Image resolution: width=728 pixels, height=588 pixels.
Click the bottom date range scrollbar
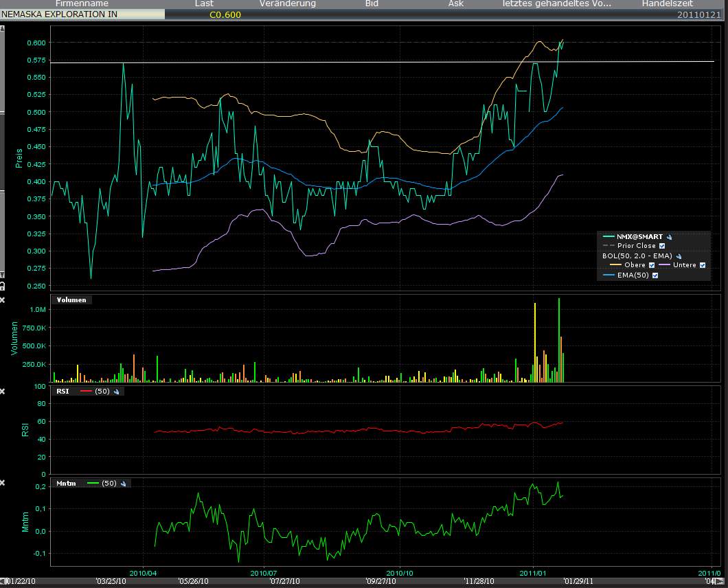(x=364, y=580)
